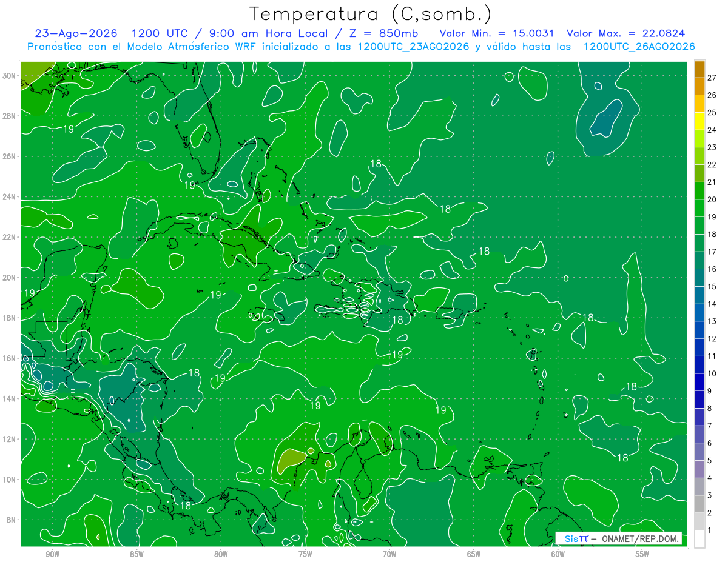Viewport: 728px width, 562px height.
Task: Click the "26N" latitude label
Action: (10, 156)
